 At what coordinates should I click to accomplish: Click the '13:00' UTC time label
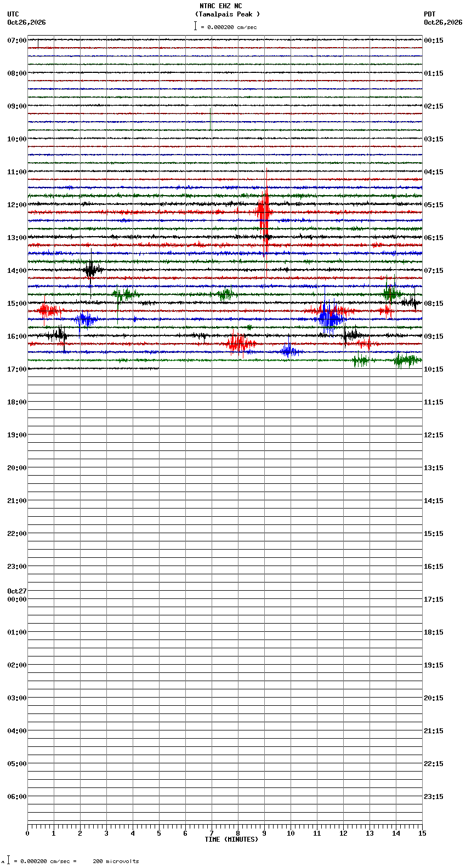click(x=17, y=238)
